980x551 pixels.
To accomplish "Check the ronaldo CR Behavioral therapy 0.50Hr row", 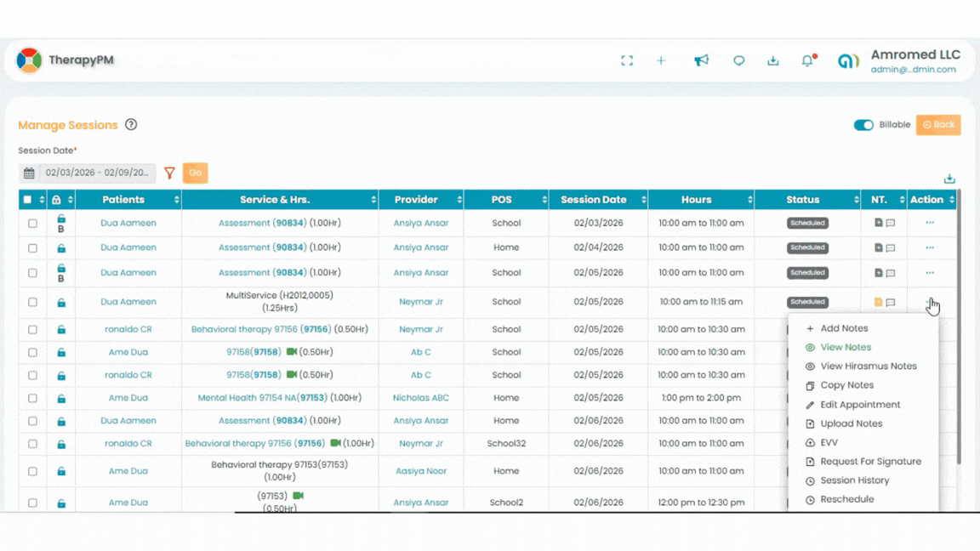I will click(32, 330).
